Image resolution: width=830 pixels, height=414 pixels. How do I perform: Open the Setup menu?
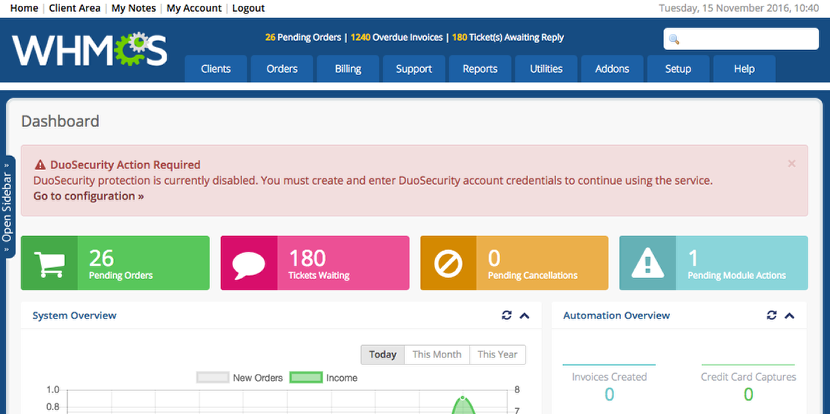(x=678, y=69)
